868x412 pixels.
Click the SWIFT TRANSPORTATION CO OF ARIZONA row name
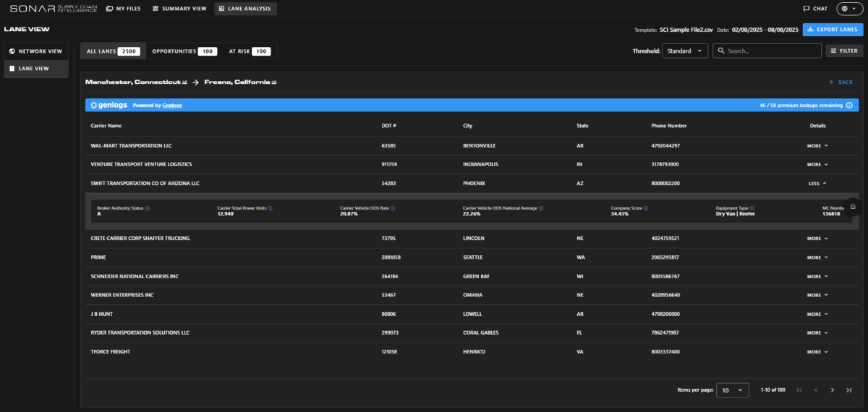click(145, 184)
